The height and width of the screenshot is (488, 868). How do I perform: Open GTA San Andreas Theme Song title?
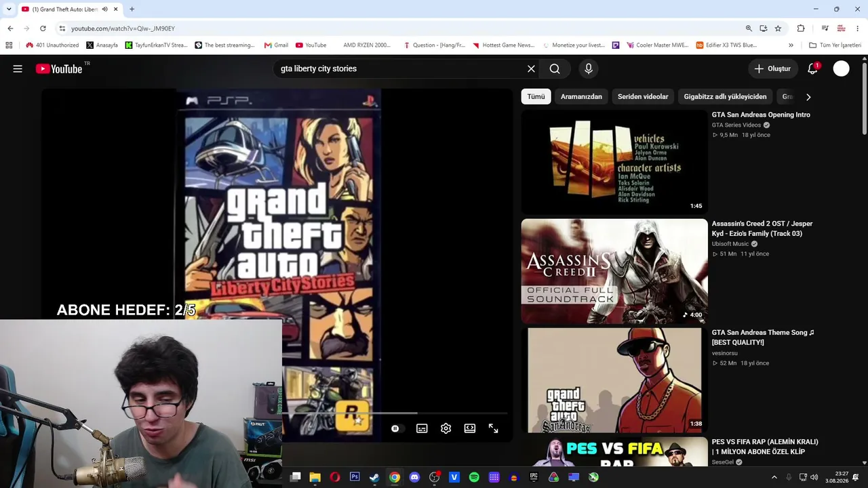[763, 338]
